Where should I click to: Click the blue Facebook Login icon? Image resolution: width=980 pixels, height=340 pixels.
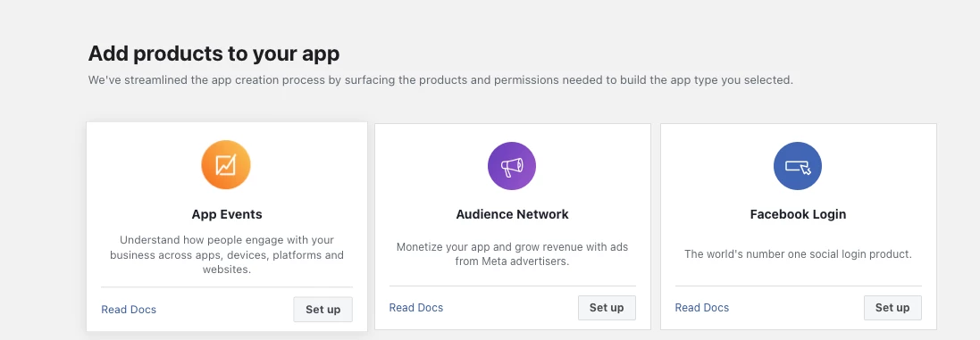[x=798, y=166]
